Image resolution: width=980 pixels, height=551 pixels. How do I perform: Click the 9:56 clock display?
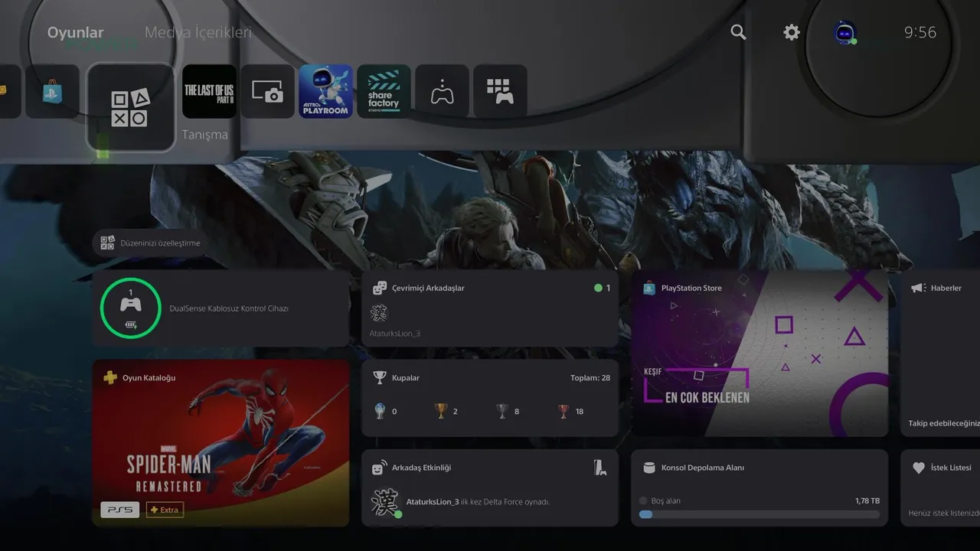pos(920,32)
